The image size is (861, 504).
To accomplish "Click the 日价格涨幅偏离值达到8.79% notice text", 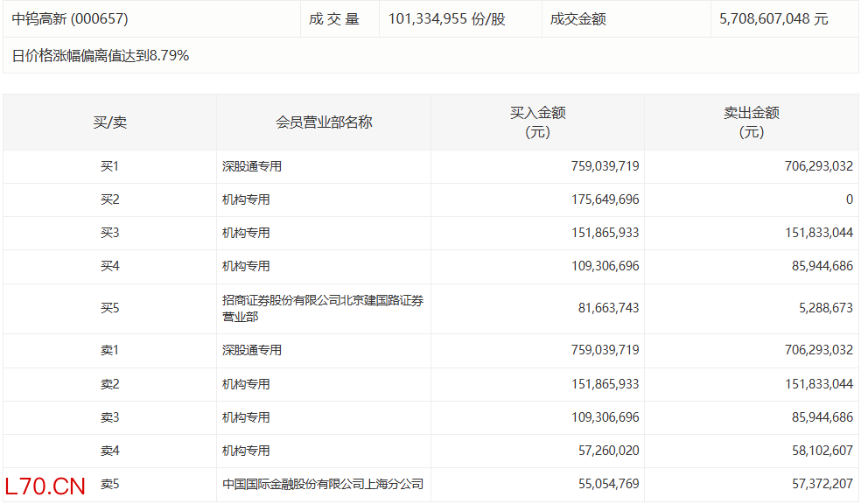I will pyautogui.click(x=101, y=56).
